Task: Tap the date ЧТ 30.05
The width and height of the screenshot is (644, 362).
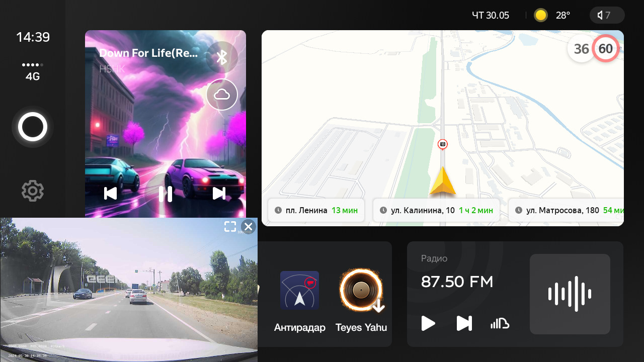Action: click(491, 15)
